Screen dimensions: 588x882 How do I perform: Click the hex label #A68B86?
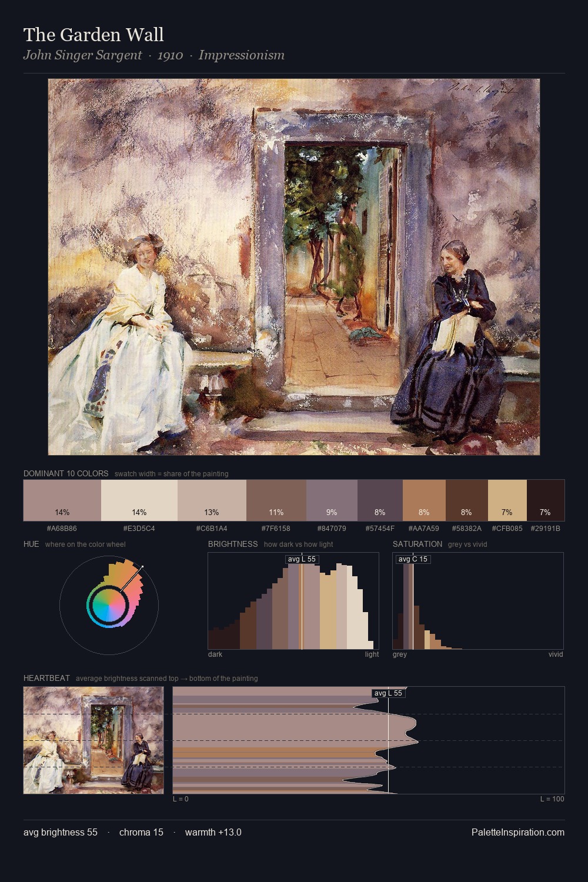pos(62,529)
